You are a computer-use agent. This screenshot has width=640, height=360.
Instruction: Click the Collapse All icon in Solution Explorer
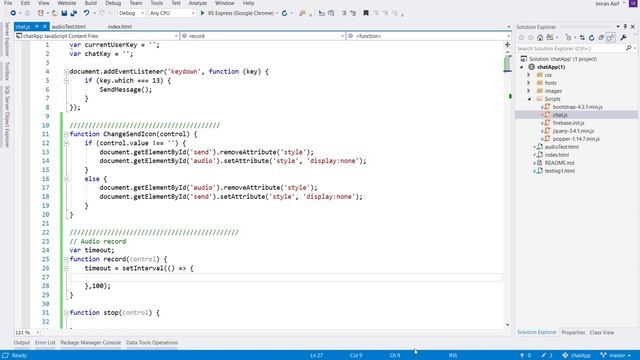601,38
